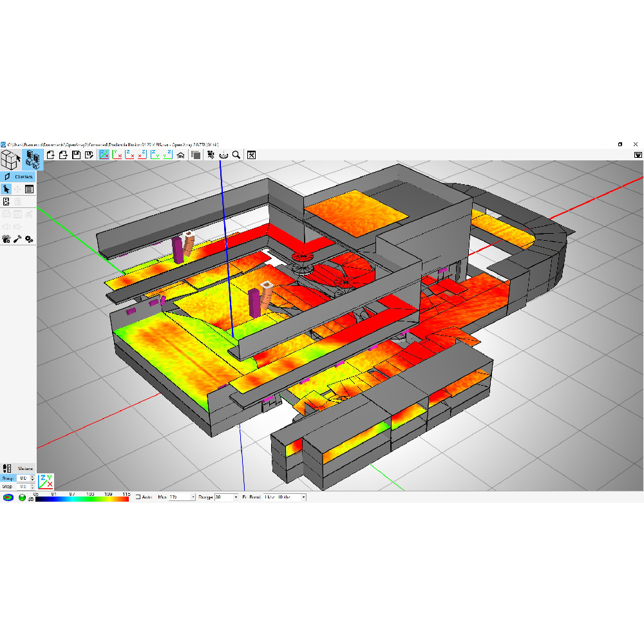Switch to the Clusters tab

19,176
